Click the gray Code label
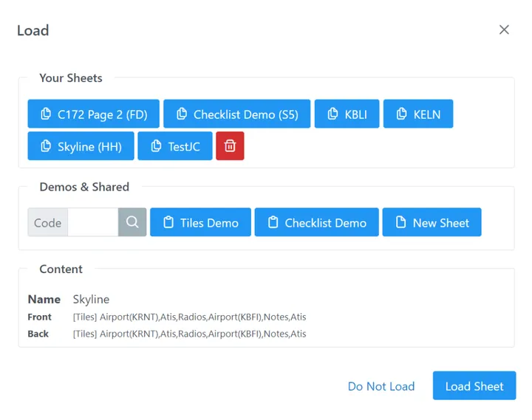532x420 pixels. [x=48, y=222]
